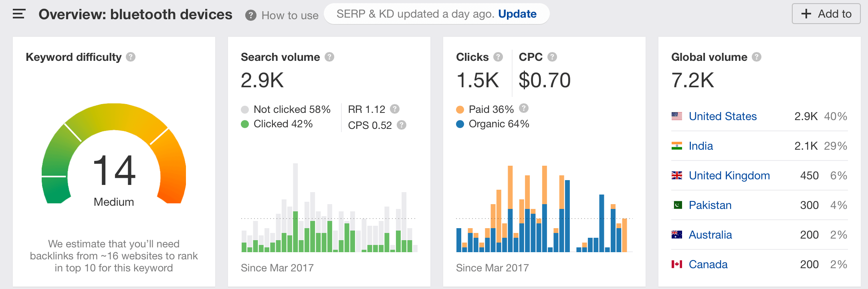Screen dimensions: 868x289
Task: Click the keyword difficulty gauge showing 14
Action: [114, 160]
